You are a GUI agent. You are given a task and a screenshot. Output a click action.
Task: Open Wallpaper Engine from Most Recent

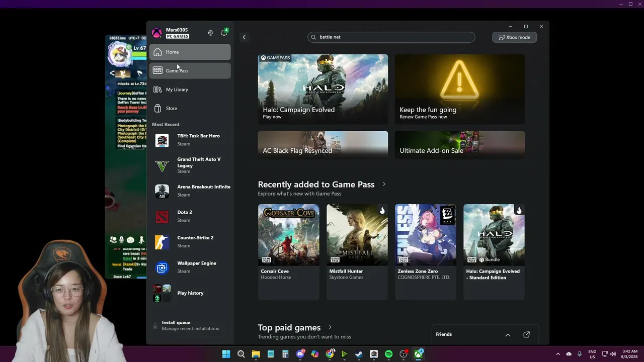[191, 267]
